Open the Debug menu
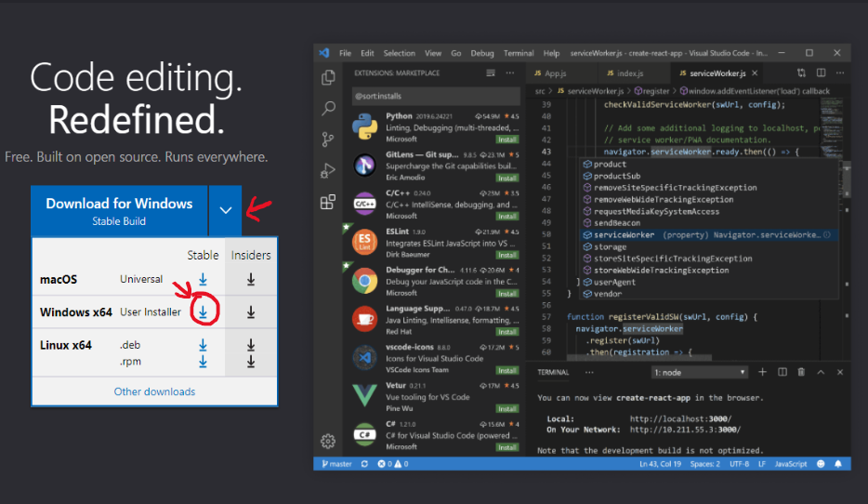This screenshot has width=868, height=504. click(x=482, y=53)
